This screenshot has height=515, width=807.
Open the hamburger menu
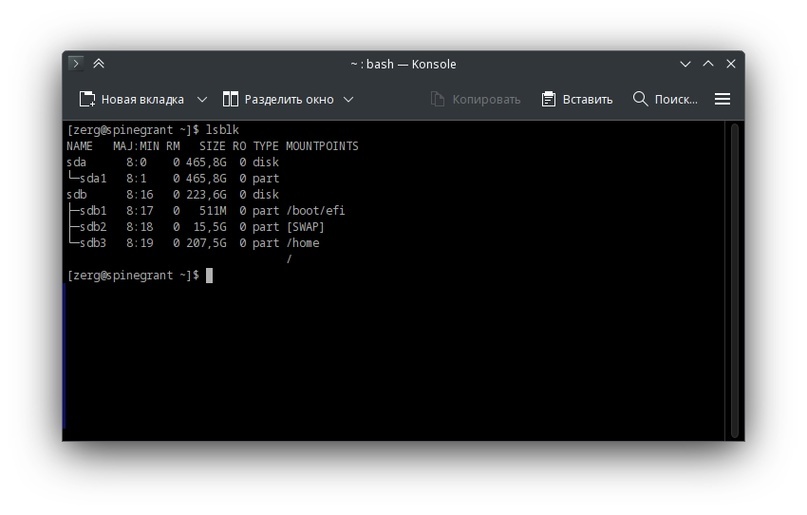pyautogui.click(x=722, y=99)
